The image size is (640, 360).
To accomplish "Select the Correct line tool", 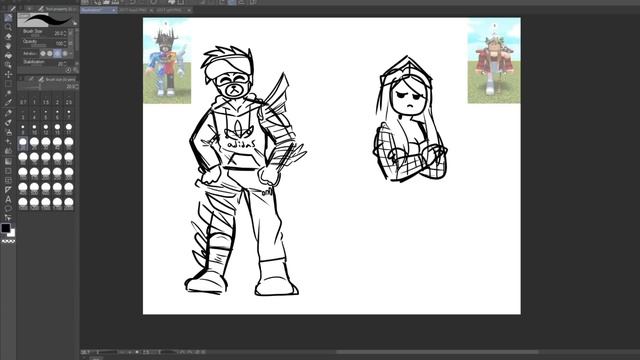I will (8, 218).
